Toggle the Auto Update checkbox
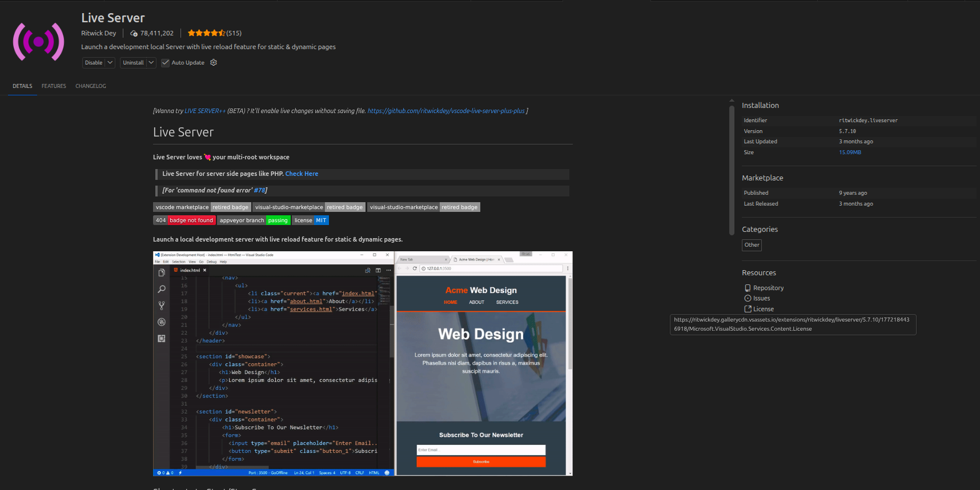Screen dimensions: 980x490 (x=165, y=63)
